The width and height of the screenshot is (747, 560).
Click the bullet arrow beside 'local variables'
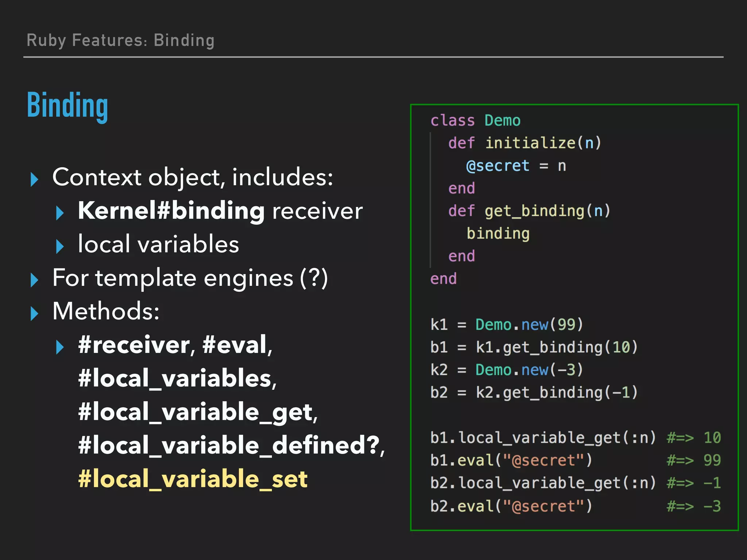60,246
